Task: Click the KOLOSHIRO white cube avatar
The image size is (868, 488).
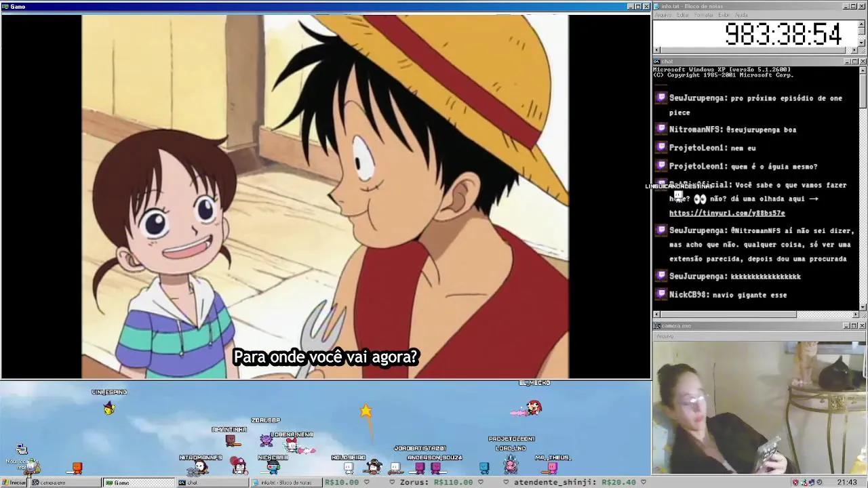Action: click(x=349, y=467)
